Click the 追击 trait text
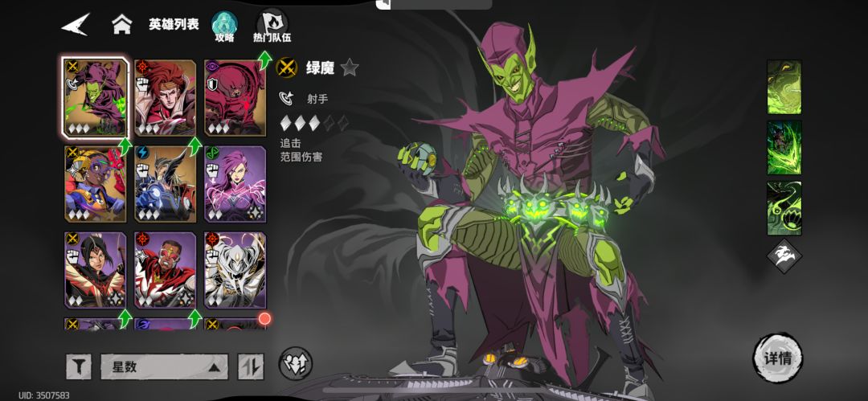 291,143
